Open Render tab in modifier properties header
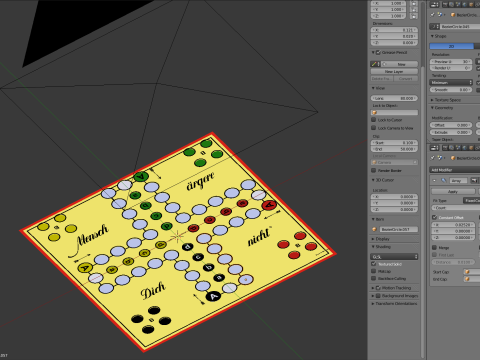Image resolution: width=480 pixels, height=360 pixels. (445, 148)
